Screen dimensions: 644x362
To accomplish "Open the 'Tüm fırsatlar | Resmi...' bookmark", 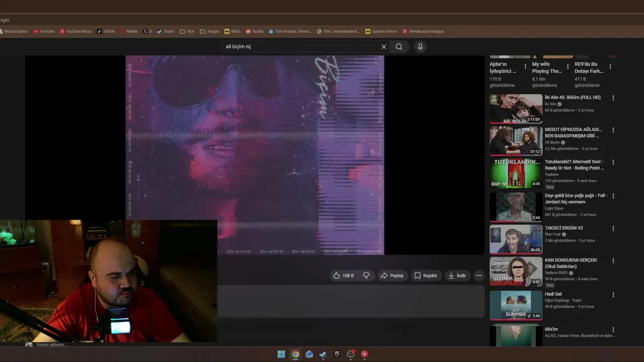I will pyautogui.click(x=290, y=31).
